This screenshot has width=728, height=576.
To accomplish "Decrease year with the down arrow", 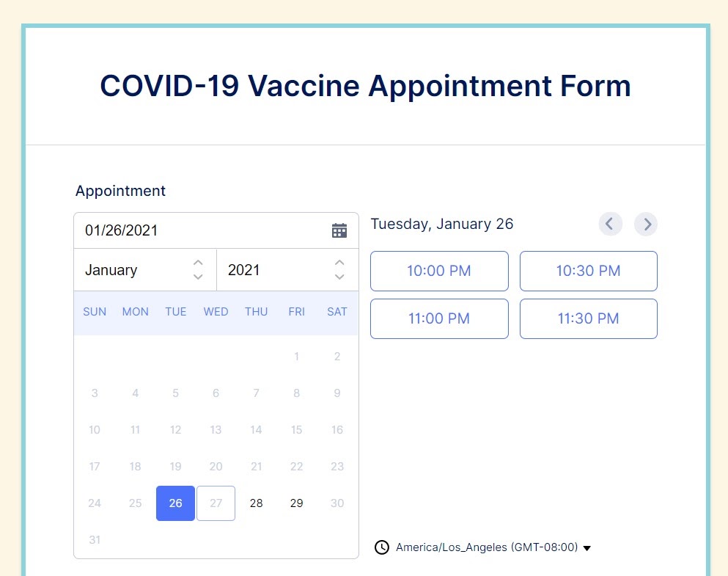I will click(339, 277).
